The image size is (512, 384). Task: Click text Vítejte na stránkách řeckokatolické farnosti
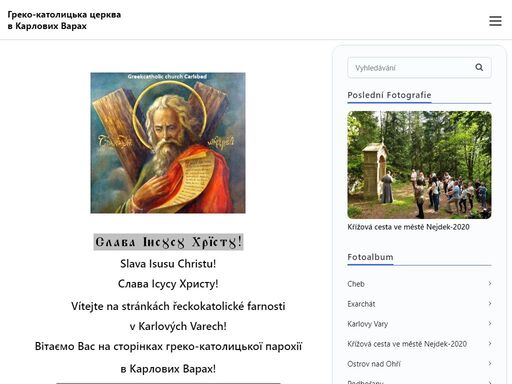point(178,306)
